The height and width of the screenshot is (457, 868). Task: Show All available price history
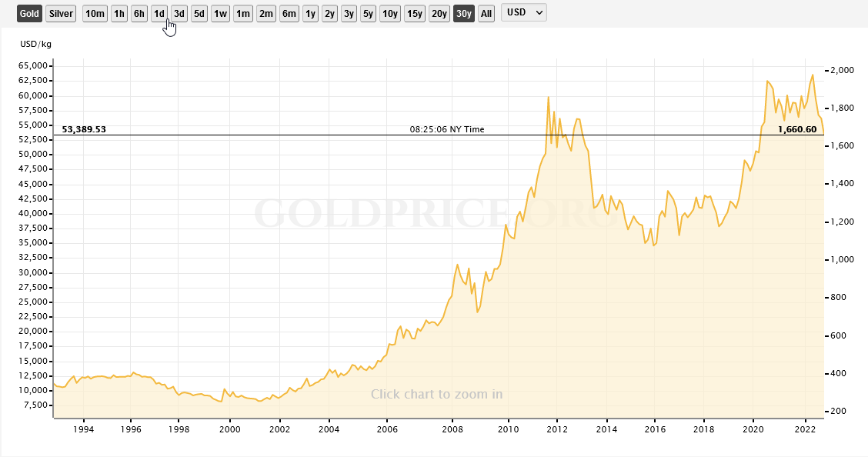click(x=486, y=13)
